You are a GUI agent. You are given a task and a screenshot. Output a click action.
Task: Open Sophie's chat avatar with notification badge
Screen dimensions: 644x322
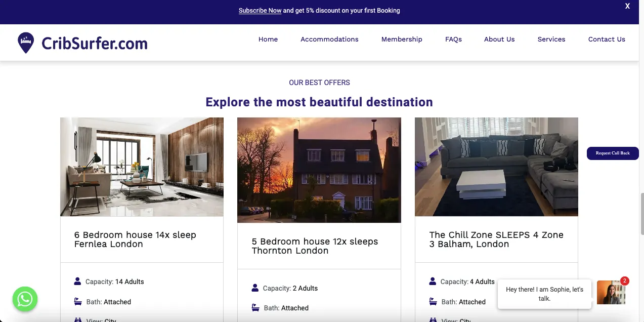(x=611, y=292)
